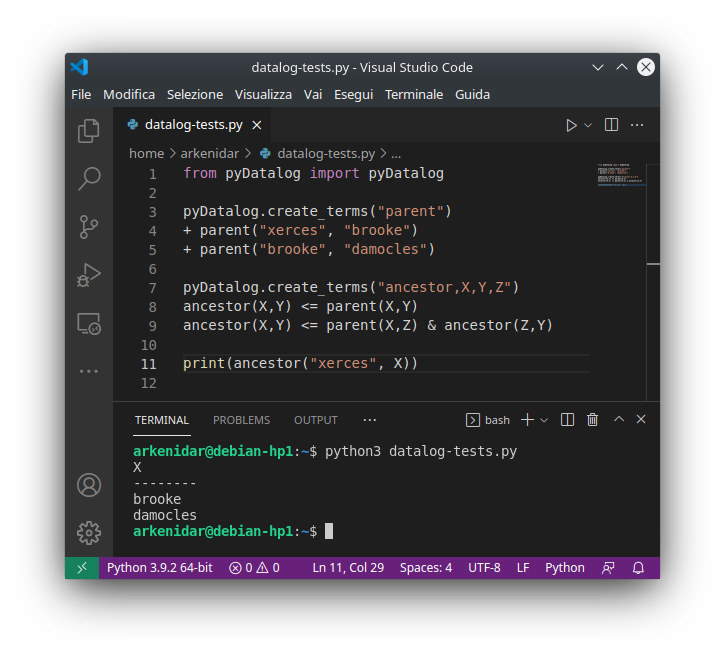Open the Esegui menu
This screenshot has width=725, height=656.
click(354, 94)
